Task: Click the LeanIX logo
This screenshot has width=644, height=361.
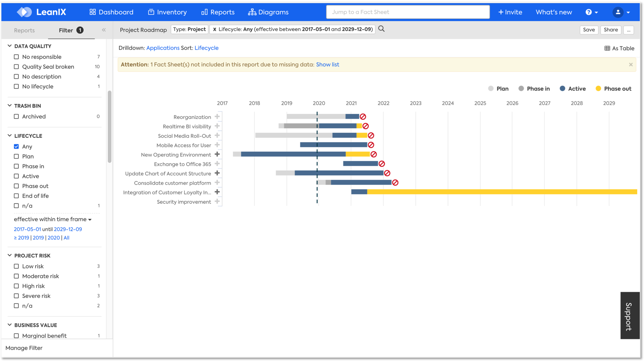Action: [41, 12]
